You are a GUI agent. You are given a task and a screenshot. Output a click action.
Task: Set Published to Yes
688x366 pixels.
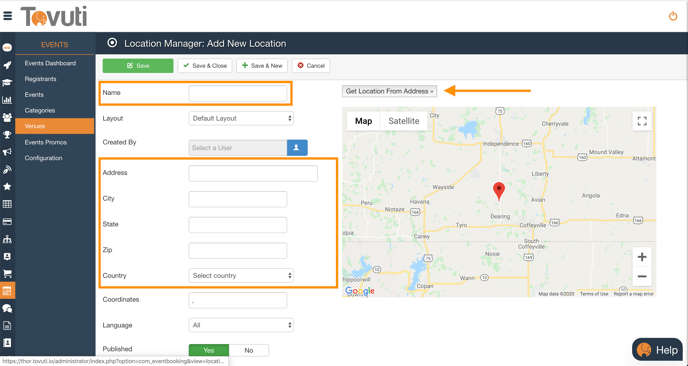209,350
